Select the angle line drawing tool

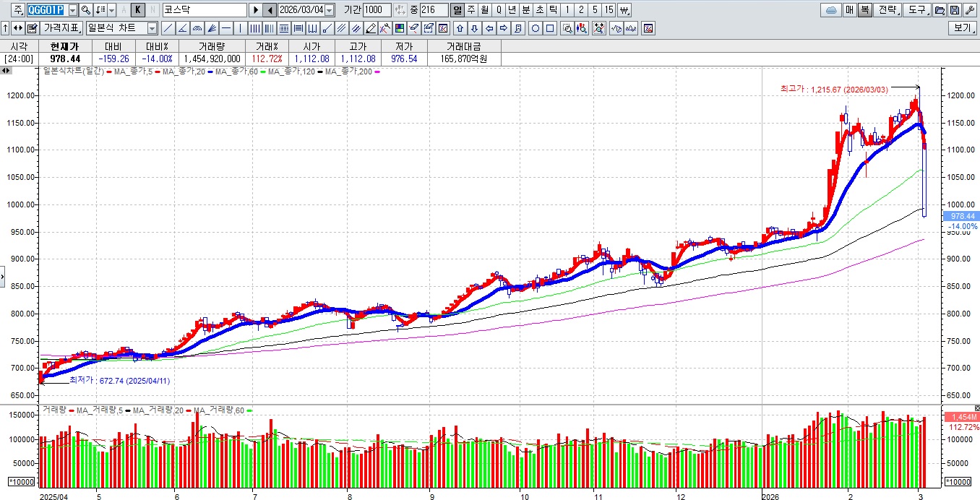[x=182, y=28]
